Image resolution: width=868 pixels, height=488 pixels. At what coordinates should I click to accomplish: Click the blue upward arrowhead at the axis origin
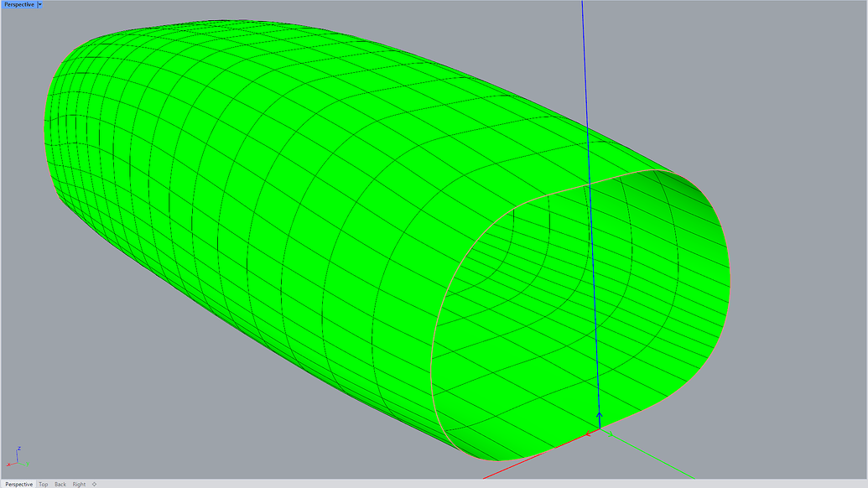coord(600,415)
